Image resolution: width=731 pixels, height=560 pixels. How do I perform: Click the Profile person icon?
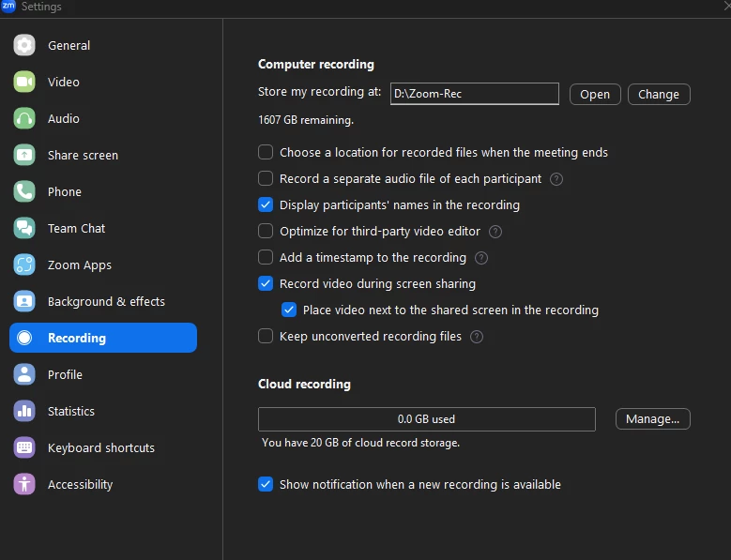coord(24,374)
